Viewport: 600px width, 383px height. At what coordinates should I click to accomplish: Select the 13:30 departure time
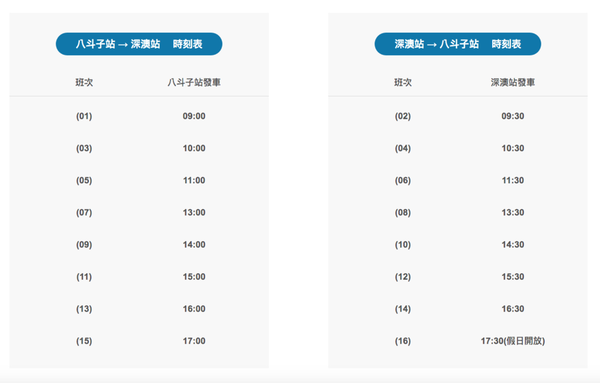[x=513, y=212]
